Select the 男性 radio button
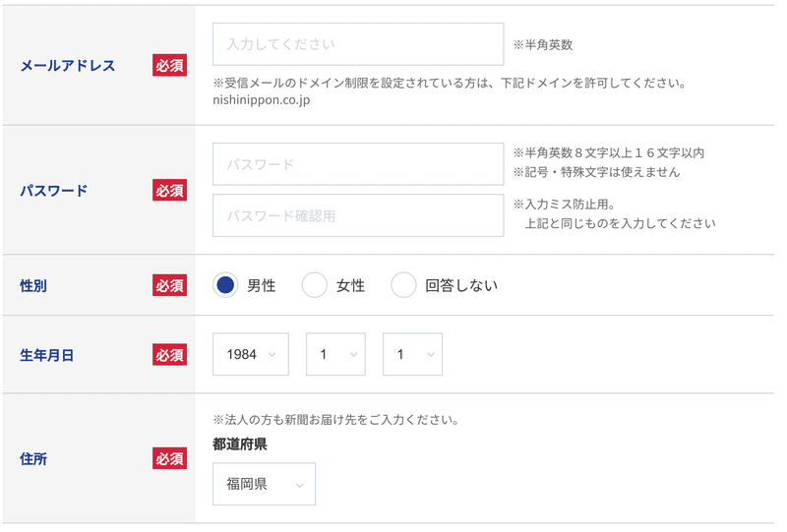This screenshot has height=532, width=787. pos(225,285)
